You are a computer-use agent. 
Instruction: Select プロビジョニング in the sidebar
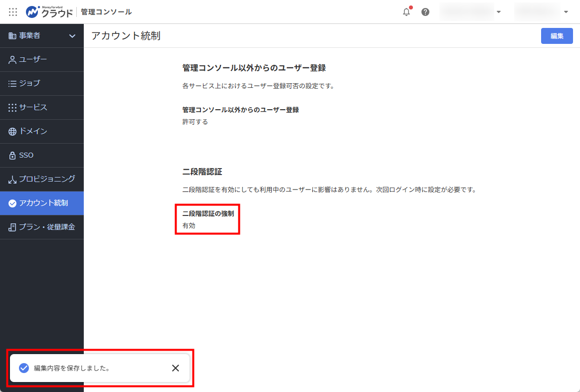tap(42, 180)
